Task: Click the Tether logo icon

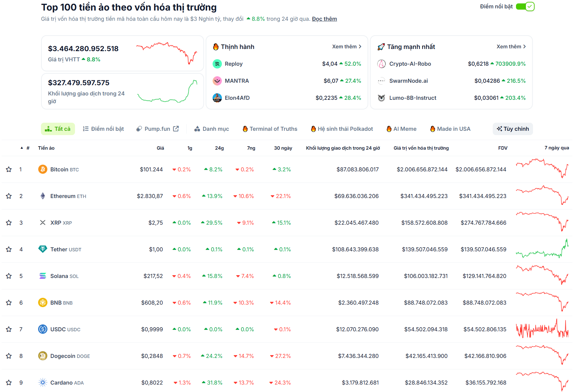Action: tap(43, 249)
